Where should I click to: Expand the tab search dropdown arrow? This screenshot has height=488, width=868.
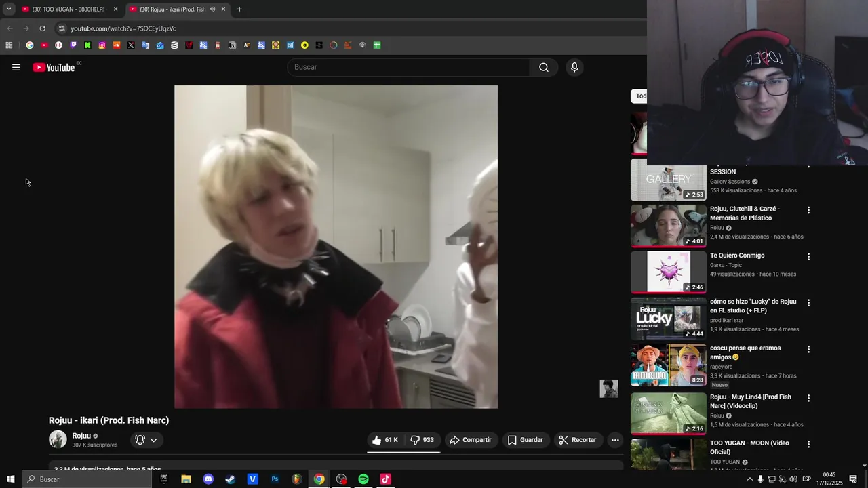coord(9,9)
